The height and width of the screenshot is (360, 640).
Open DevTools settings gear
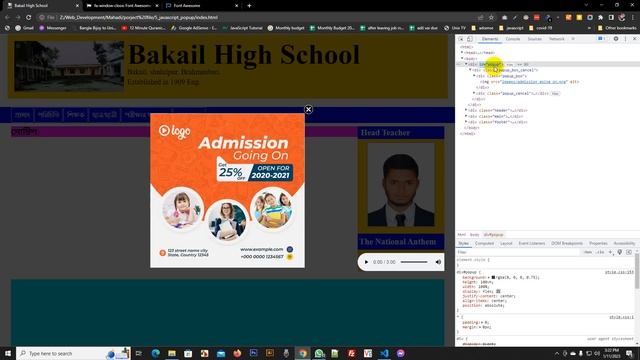(616, 39)
